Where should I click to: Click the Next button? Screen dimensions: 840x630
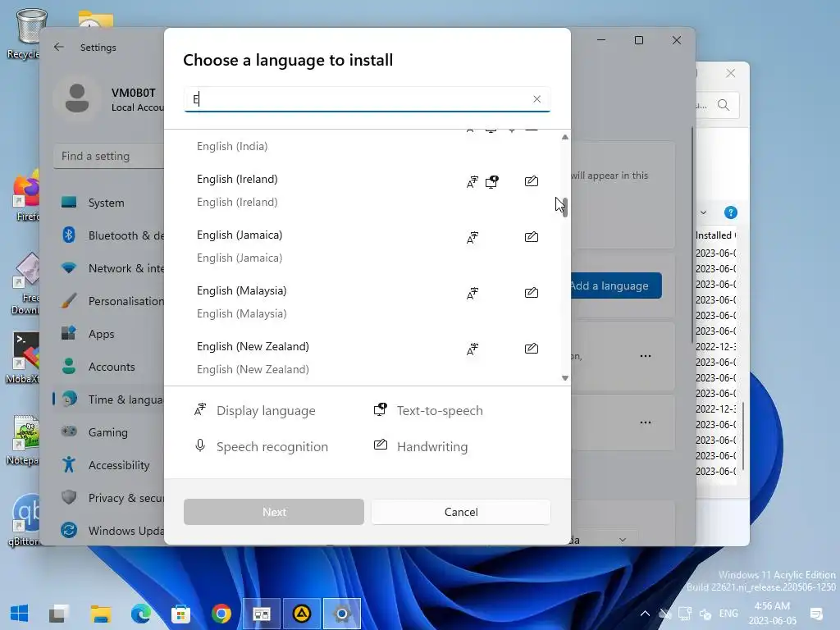[274, 512]
